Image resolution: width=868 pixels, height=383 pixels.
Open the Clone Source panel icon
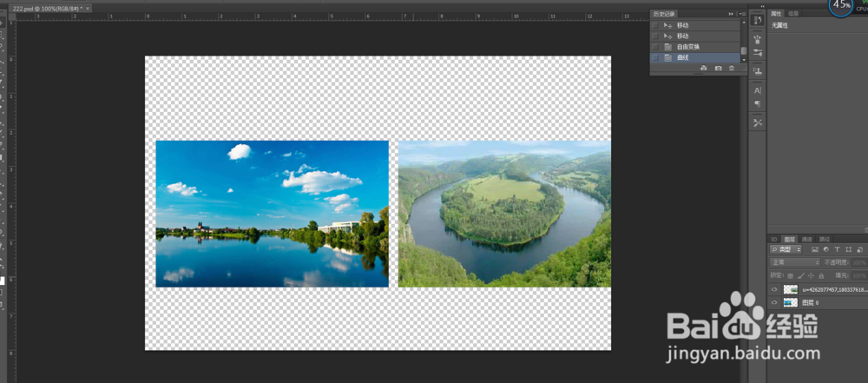[757, 71]
